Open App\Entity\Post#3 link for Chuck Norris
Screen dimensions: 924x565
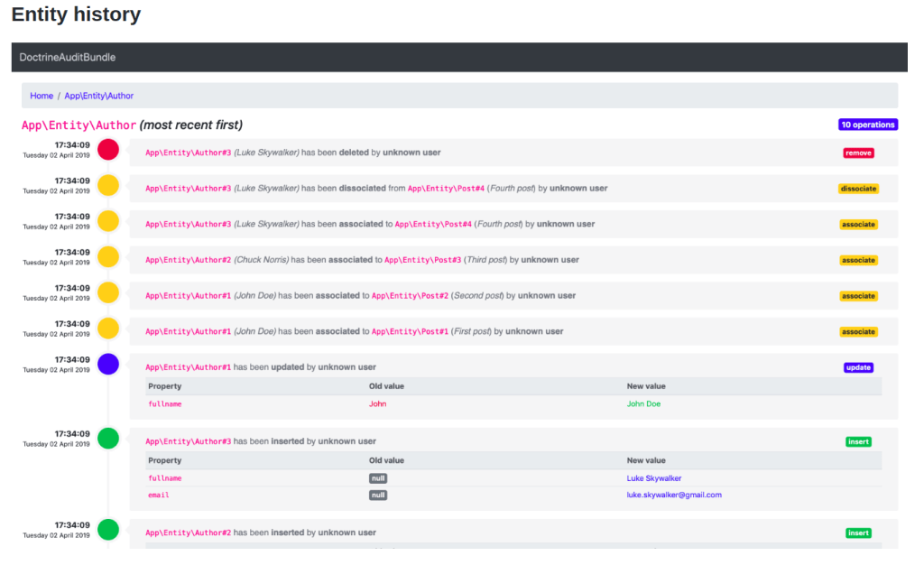(422, 260)
